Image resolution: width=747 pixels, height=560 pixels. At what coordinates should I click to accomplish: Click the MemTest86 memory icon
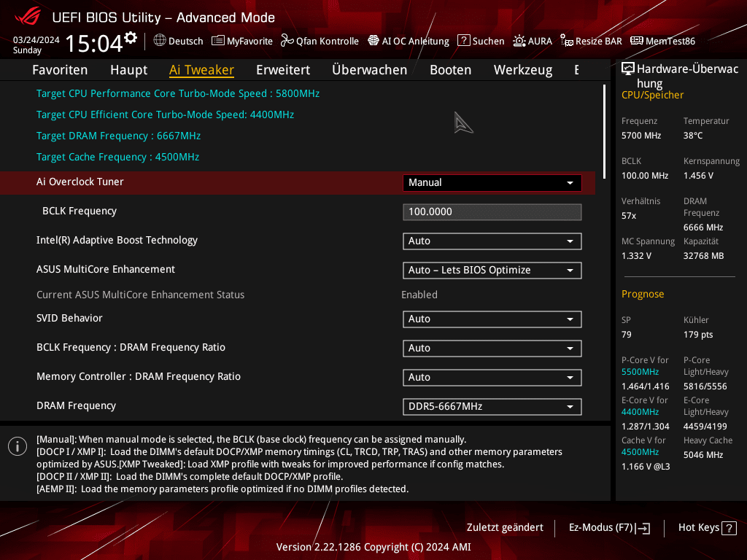[x=637, y=41]
